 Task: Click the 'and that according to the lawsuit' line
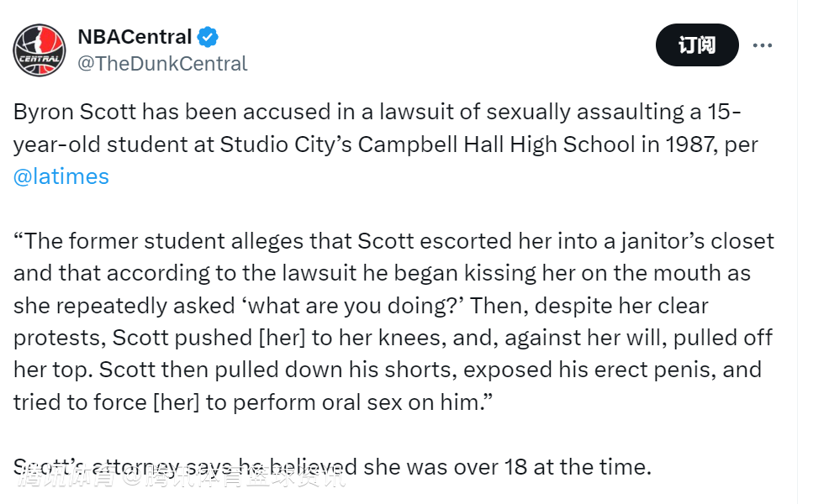(x=382, y=274)
